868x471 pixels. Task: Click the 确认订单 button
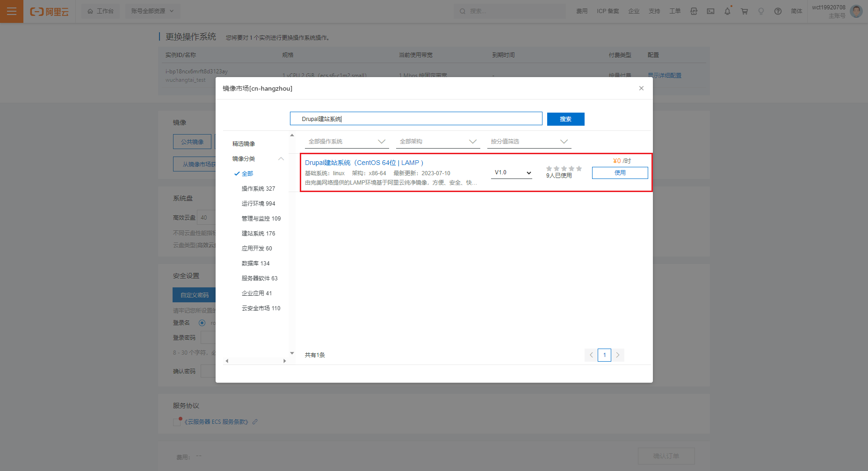pos(666,456)
